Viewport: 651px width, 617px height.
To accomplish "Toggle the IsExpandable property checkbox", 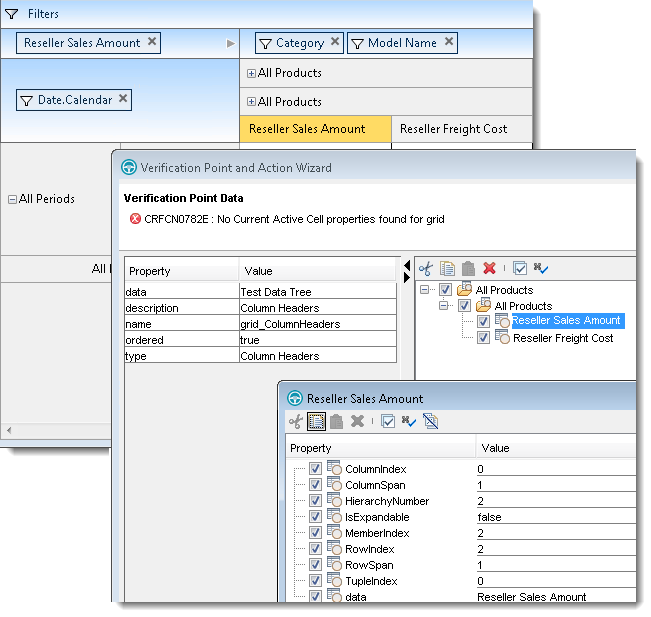I will (x=316, y=517).
